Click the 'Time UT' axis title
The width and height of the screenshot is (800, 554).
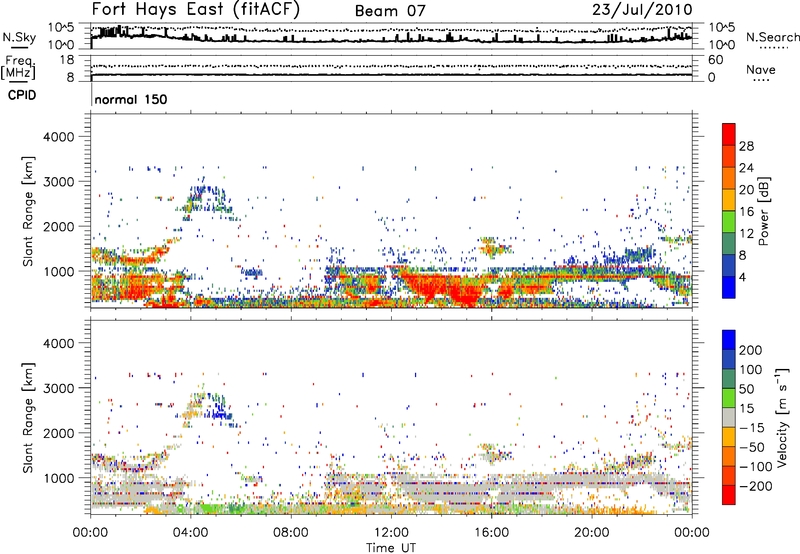(391, 548)
